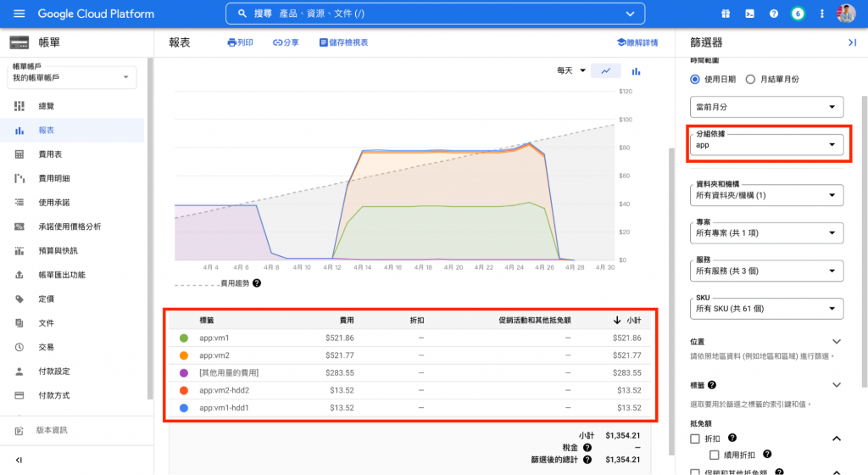Viewport: 868px width, 475px height.
Task: Click the 帳單匯出功能 export icon
Action: [19, 275]
